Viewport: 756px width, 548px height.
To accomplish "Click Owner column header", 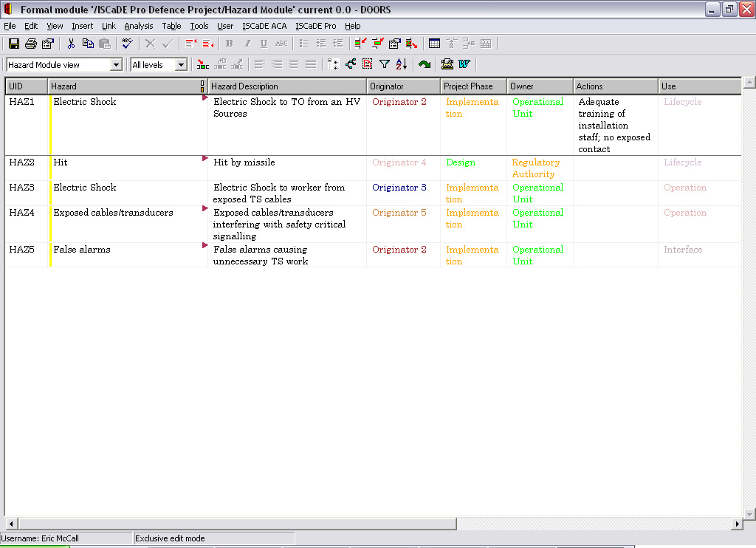I will click(x=540, y=86).
